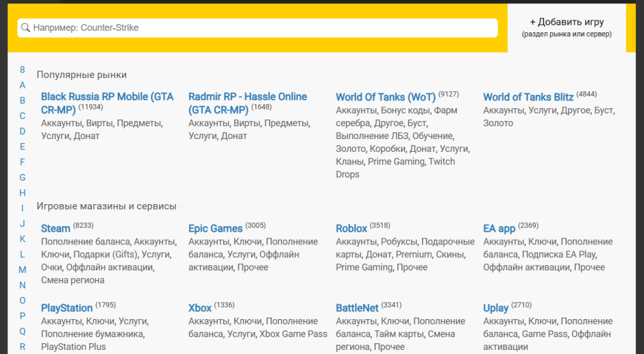Jump to letter B in index
The width and height of the screenshot is (644, 354).
[23, 100]
